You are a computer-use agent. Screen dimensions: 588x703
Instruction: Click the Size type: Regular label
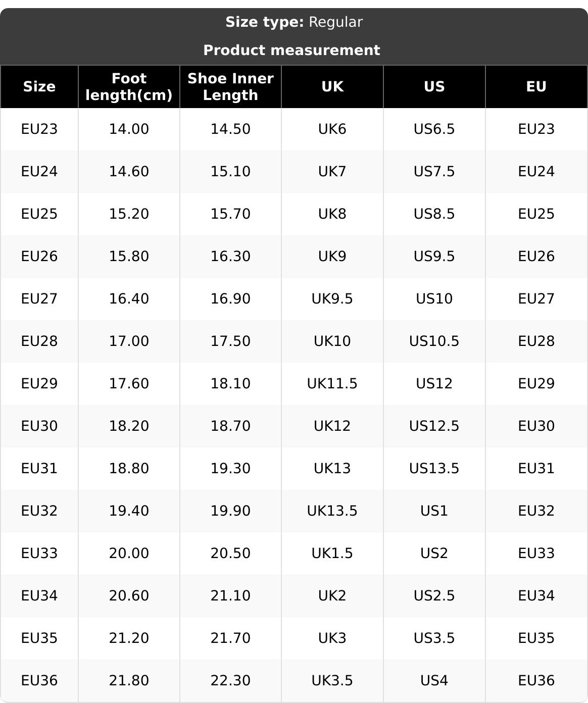pos(294,22)
